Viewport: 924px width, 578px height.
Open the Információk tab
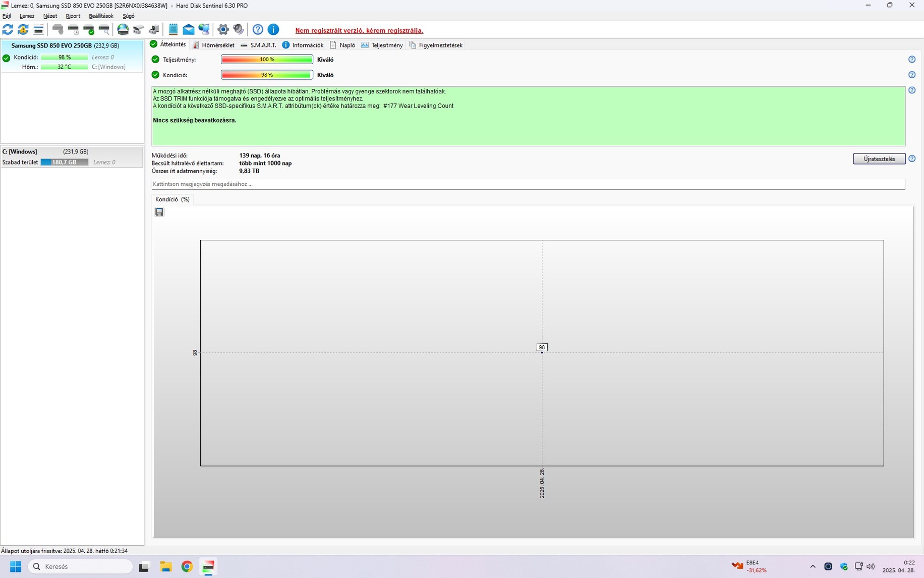tap(303, 45)
